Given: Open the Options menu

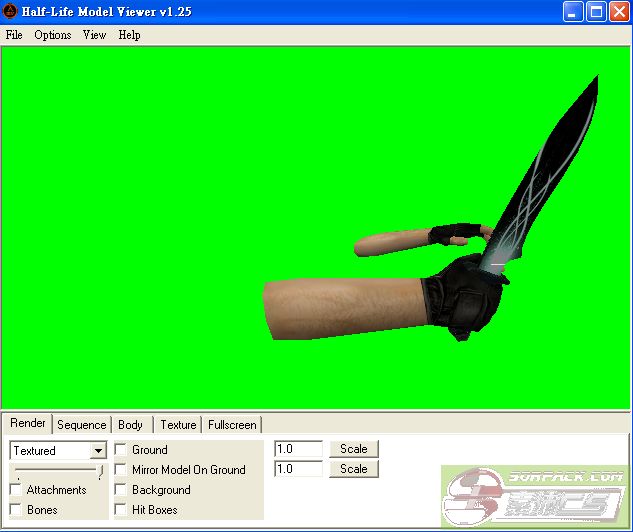Looking at the screenshot, I should pyautogui.click(x=53, y=35).
